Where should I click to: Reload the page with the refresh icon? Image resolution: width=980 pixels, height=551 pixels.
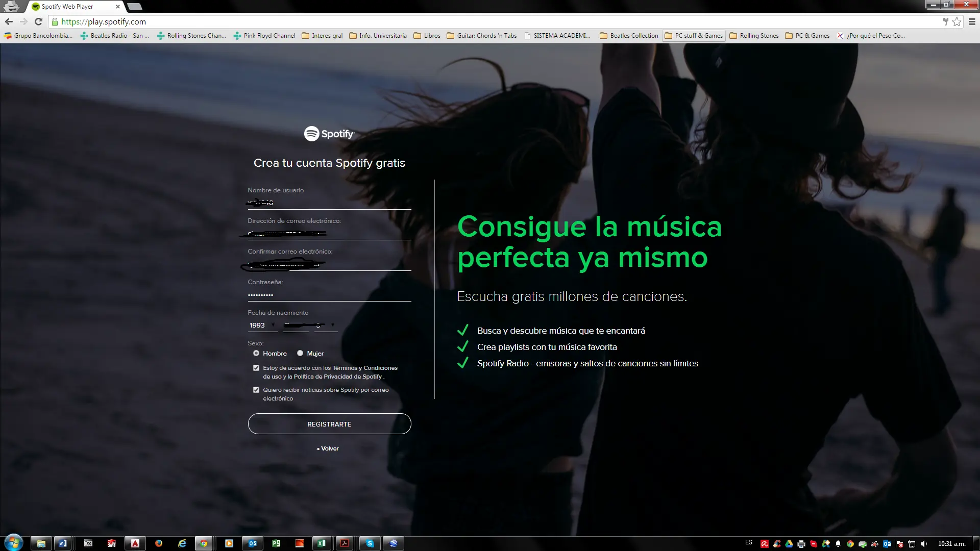click(38, 21)
